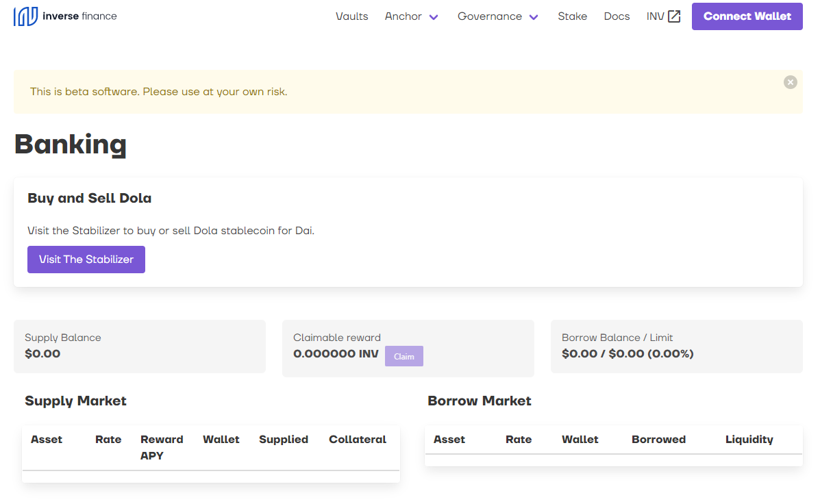The width and height of the screenshot is (820, 504).
Task: Click the Supply Market heading
Action: pyautogui.click(x=76, y=401)
